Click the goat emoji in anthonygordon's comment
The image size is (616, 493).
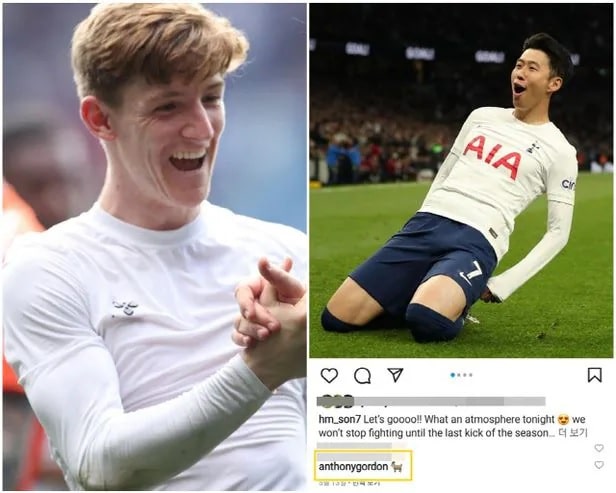(397, 467)
